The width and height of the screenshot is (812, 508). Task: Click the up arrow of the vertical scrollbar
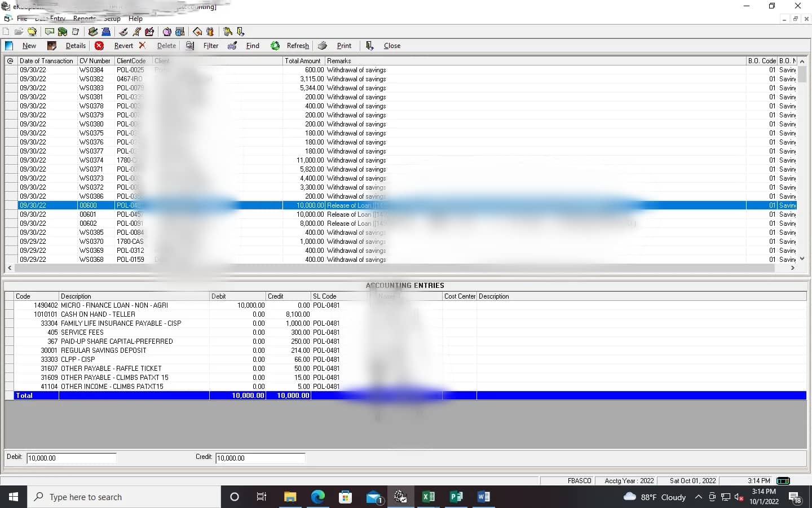802,61
